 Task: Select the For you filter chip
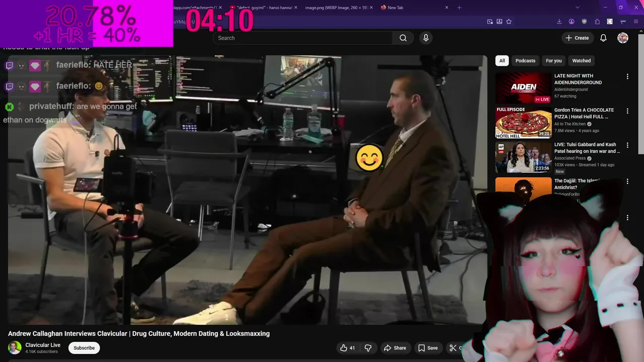coord(553,61)
